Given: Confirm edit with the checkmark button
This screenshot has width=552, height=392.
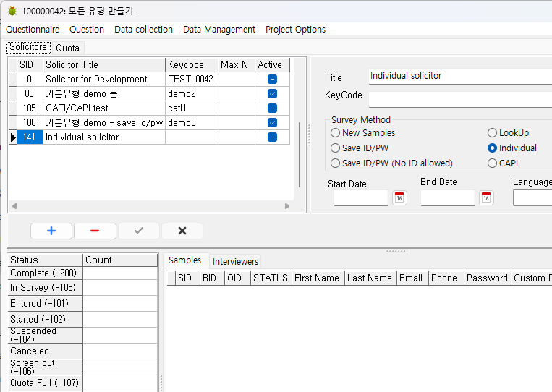Looking at the screenshot, I should pyautogui.click(x=139, y=231).
